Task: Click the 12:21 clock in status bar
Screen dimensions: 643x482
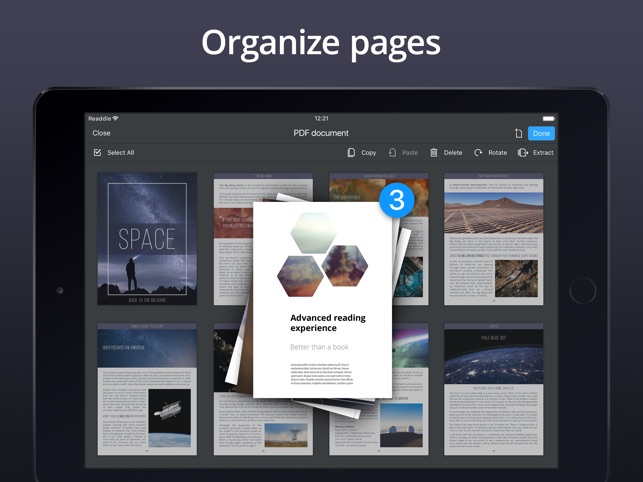Action: (322, 119)
